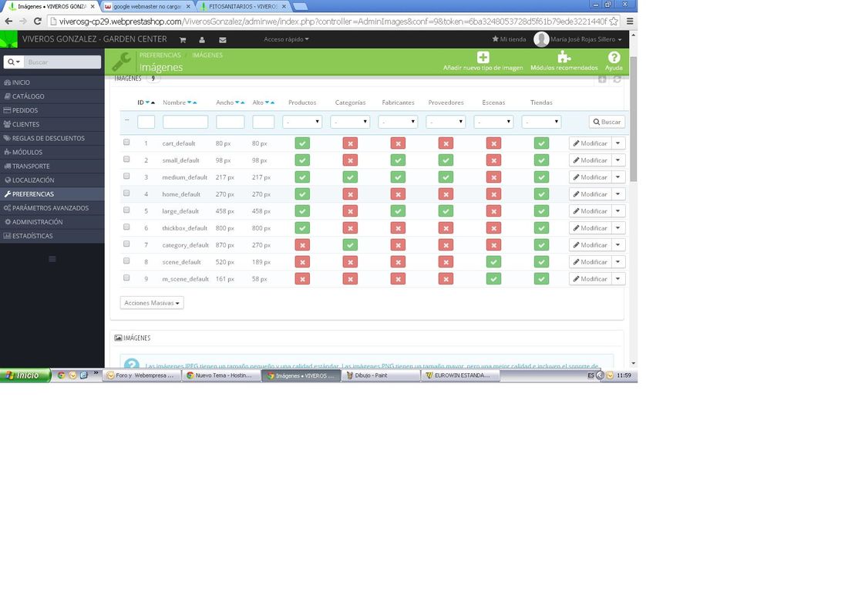Open the Productos filter dropdown
The width and height of the screenshot is (848, 616).
coord(302,122)
